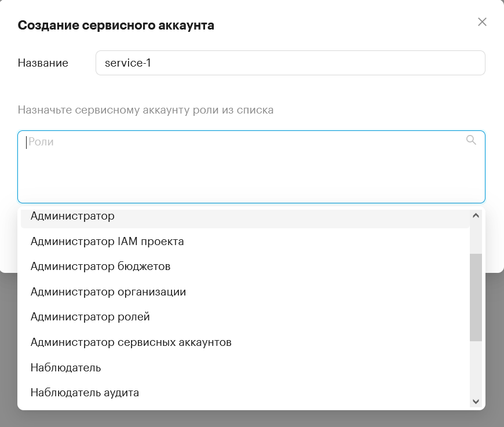Click the search magnifier icon in Роли field
This screenshot has width=504, height=427.
(x=471, y=140)
